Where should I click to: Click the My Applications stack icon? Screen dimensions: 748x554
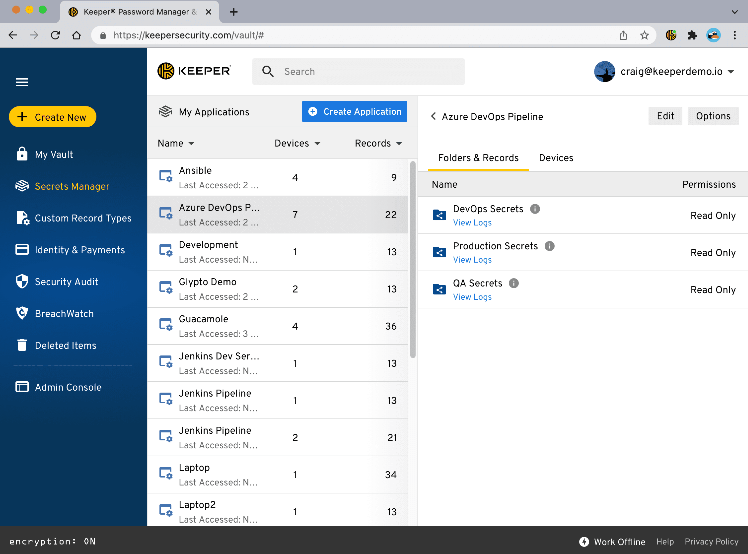pyautogui.click(x=165, y=111)
